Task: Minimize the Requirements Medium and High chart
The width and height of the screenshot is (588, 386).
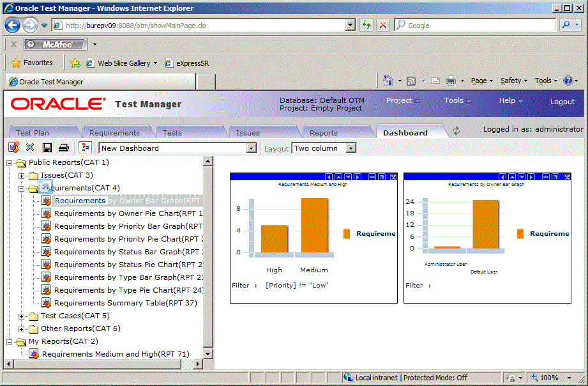Action: 372,177
